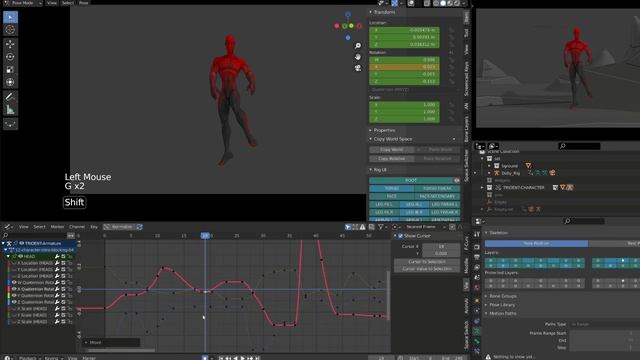Screen dimensions: 640x360
Task: Click the viewport pan hand icon
Action: (358, 57)
